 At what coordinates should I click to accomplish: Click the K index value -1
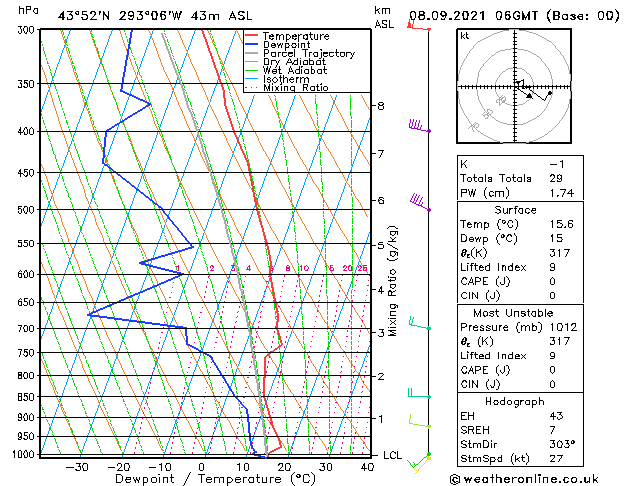pos(557,164)
